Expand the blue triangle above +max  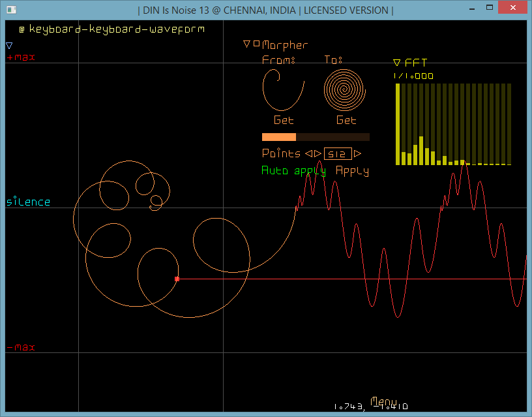click(9, 46)
